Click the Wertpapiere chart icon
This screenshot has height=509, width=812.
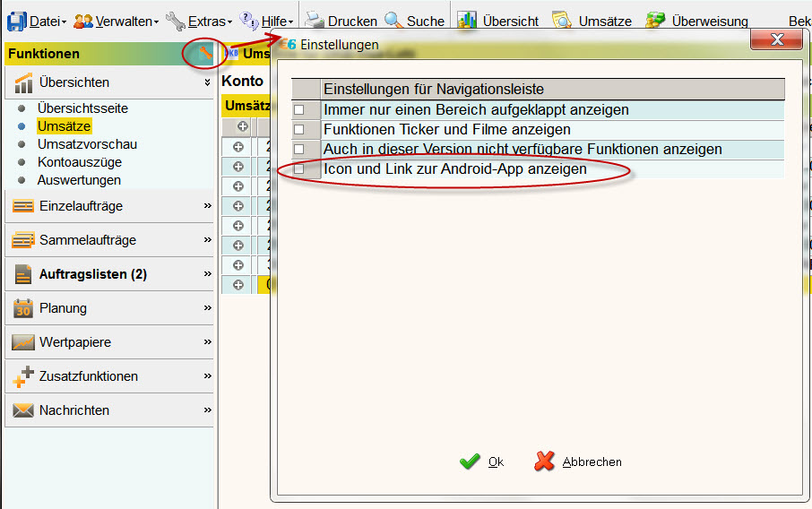22,342
